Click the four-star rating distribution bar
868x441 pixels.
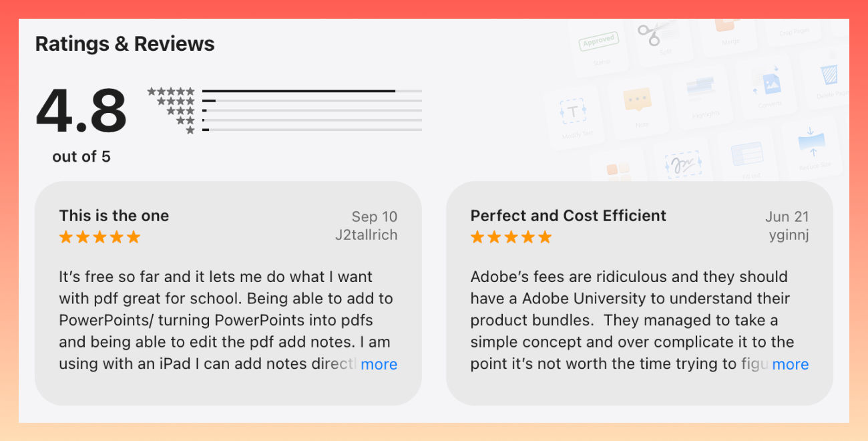pos(312,101)
